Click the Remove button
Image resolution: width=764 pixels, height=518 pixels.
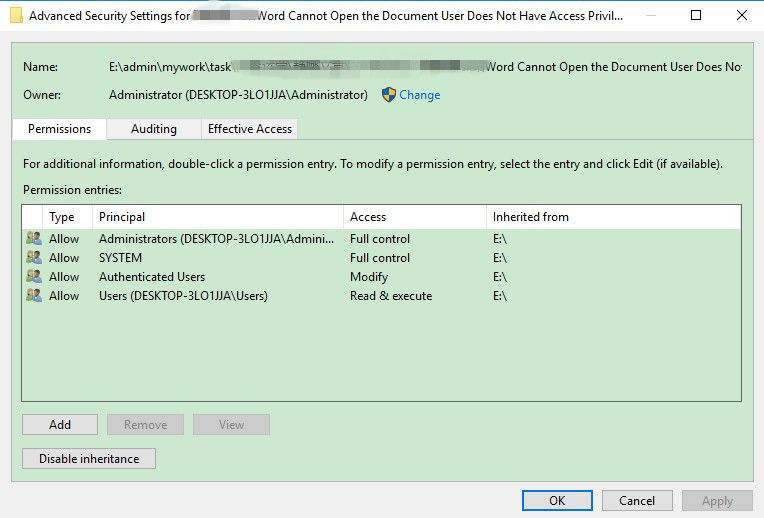145,424
